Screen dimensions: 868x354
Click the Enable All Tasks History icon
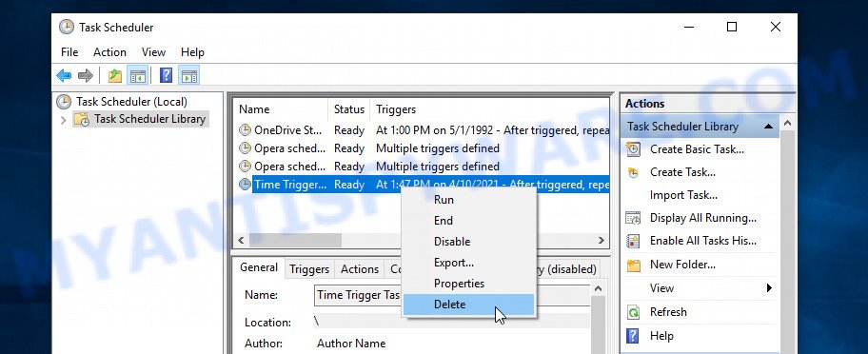[633, 241]
